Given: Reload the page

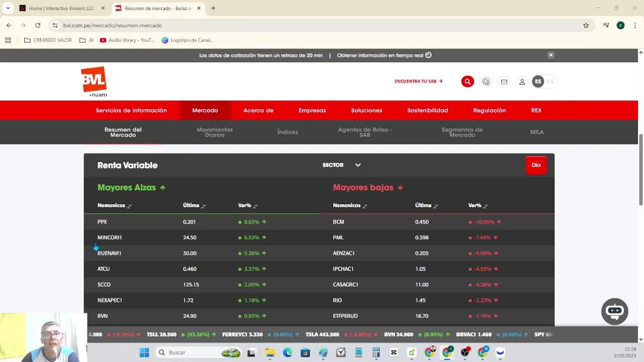Looking at the screenshot, I should (x=38, y=25).
